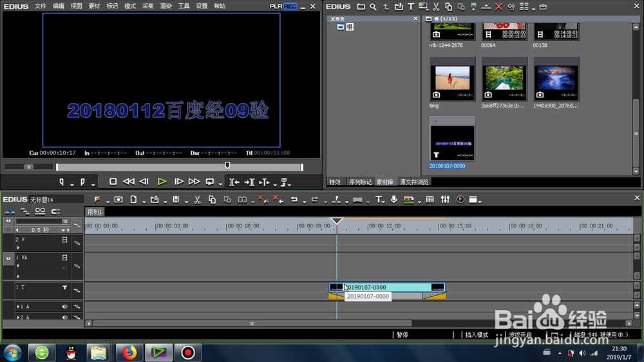Click the Fast Forward button in player

coord(194,182)
